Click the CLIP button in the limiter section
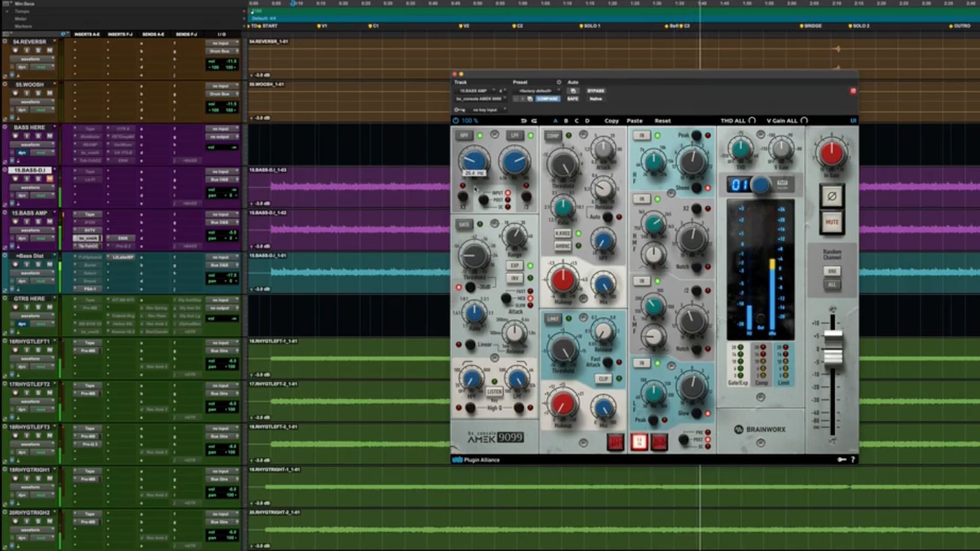 click(x=604, y=379)
